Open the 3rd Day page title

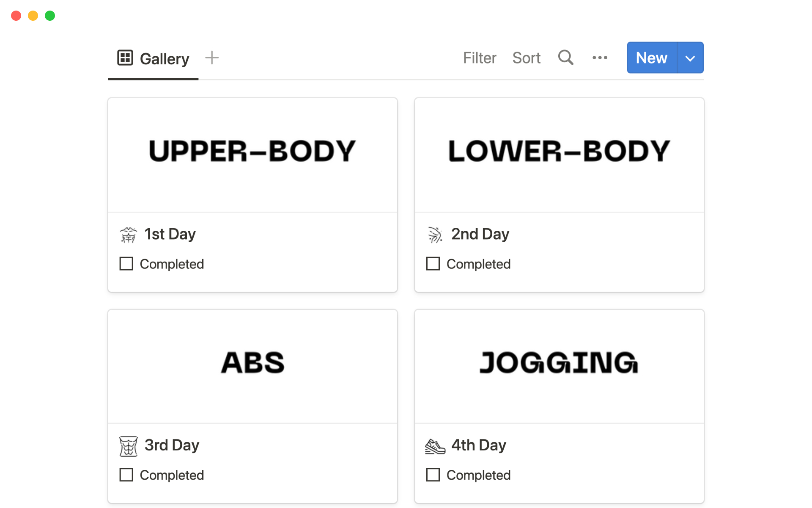[172, 445]
